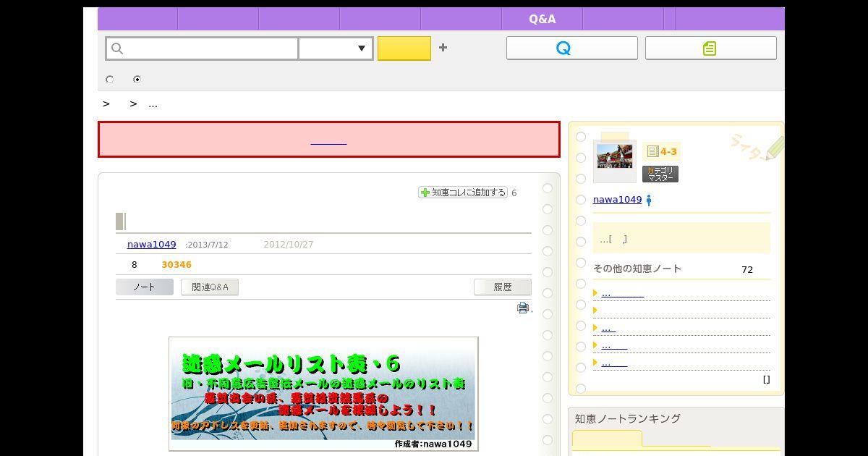
Task: Click the update date 2013/7/12
Action: coord(208,245)
